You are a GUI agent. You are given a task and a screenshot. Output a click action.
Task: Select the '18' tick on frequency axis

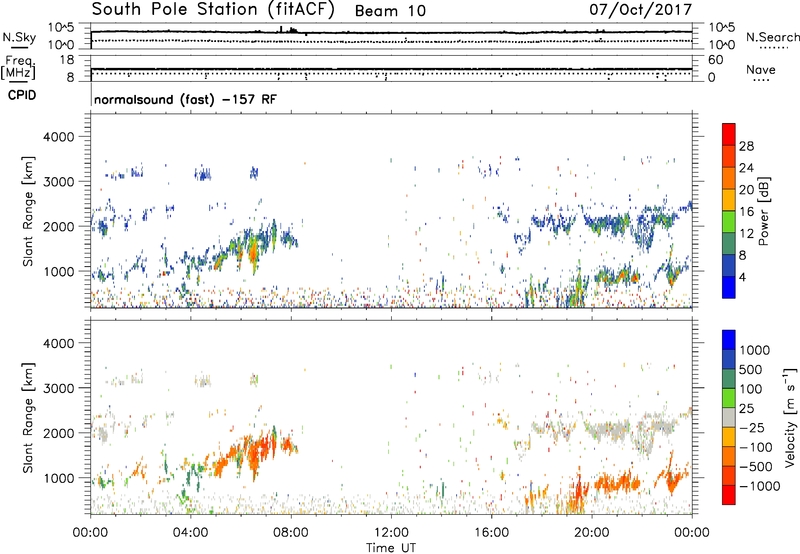(67, 60)
